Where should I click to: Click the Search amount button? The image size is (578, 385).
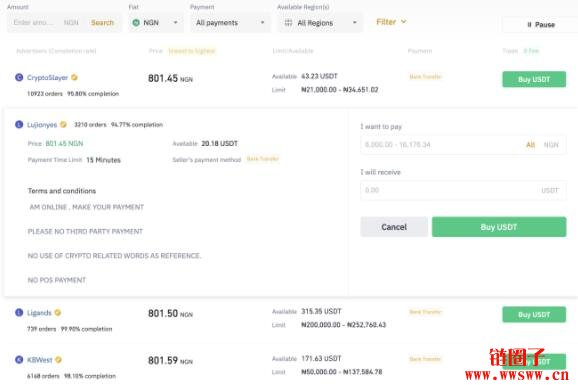[102, 23]
